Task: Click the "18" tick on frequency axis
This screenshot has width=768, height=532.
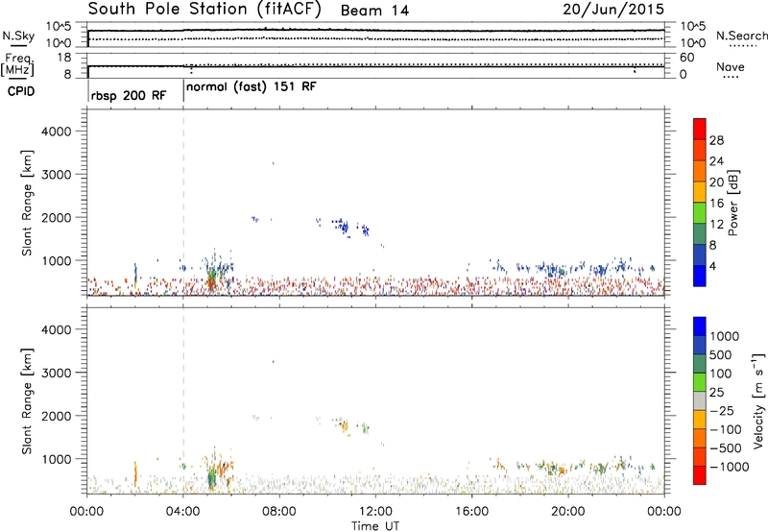Action: pyautogui.click(x=64, y=58)
